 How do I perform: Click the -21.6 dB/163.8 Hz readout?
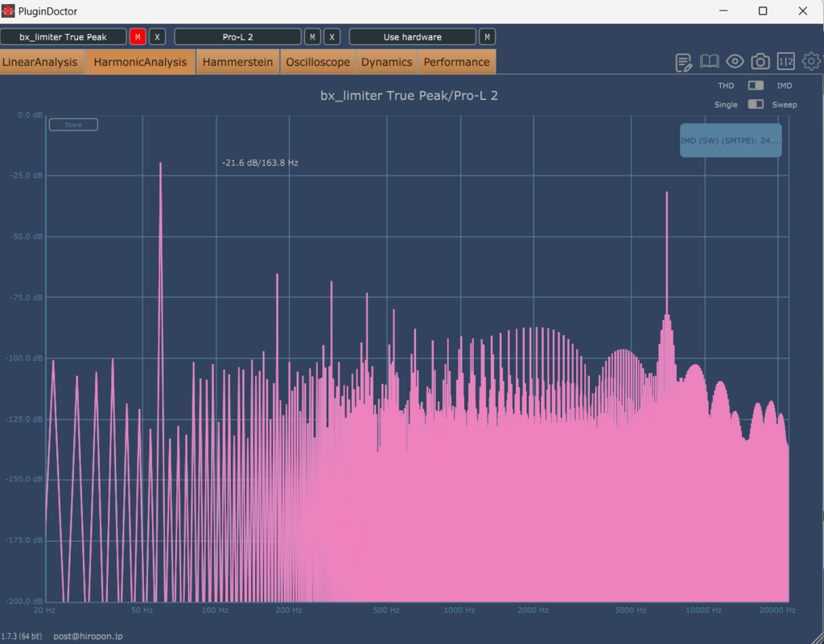(260, 163)
